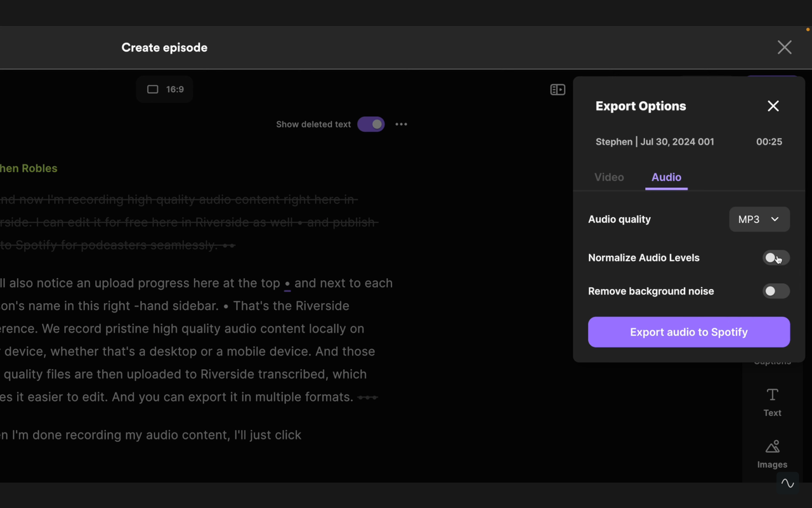This screenshot has height=508, width=812.
Task: Click the strikethrough deleted paragraph in transcript
Action: 178,222
